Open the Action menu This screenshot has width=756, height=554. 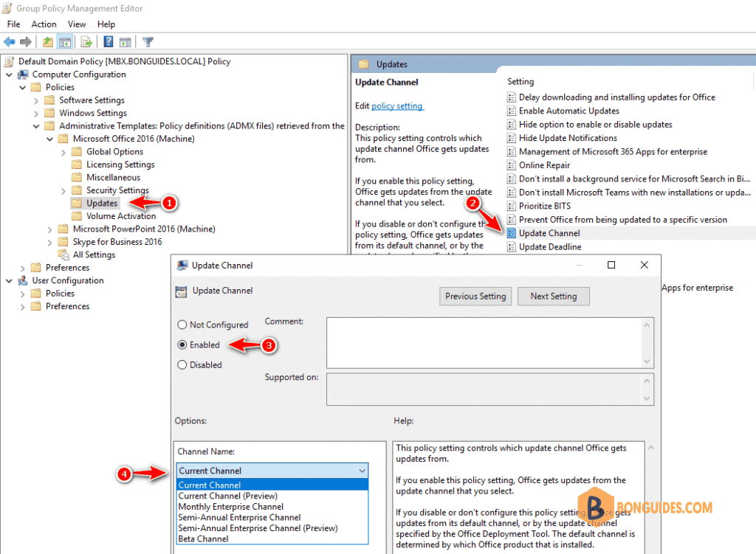tap(44, 24)
